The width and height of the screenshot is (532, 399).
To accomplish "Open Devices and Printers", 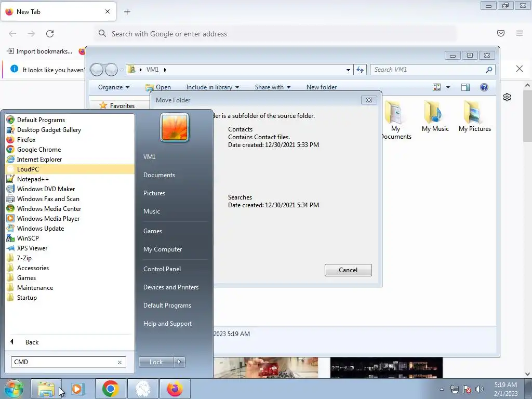I will (170, 287).
